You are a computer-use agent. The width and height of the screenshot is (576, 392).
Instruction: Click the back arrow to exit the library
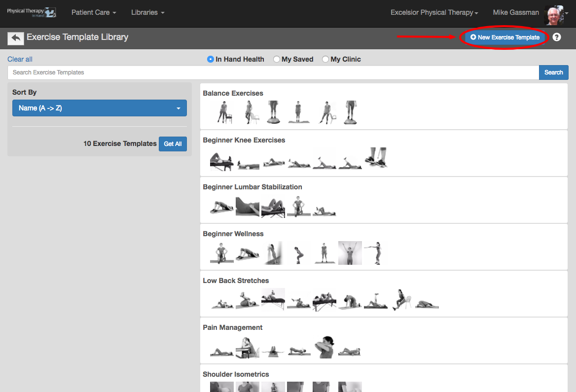15,38
